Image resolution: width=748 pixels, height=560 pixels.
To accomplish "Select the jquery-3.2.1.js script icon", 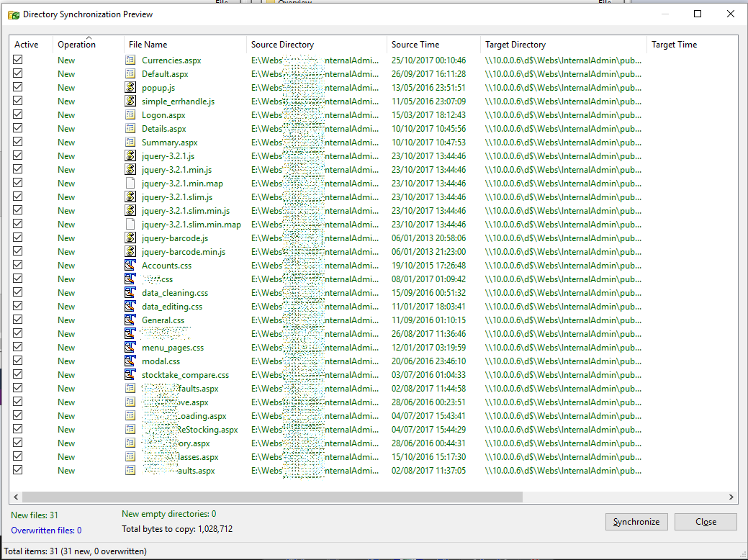I will click(130, 155).
